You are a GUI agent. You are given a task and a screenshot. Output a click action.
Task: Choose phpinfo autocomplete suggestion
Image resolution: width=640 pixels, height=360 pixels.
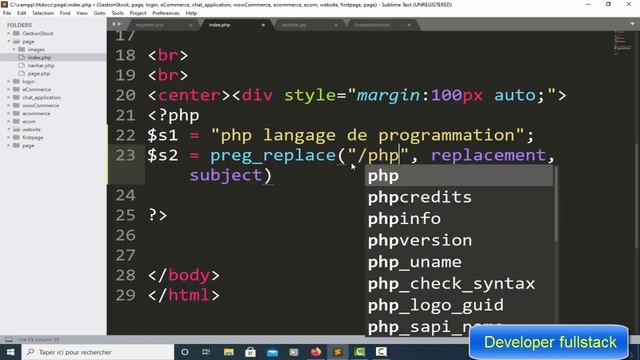pos(459,219)
